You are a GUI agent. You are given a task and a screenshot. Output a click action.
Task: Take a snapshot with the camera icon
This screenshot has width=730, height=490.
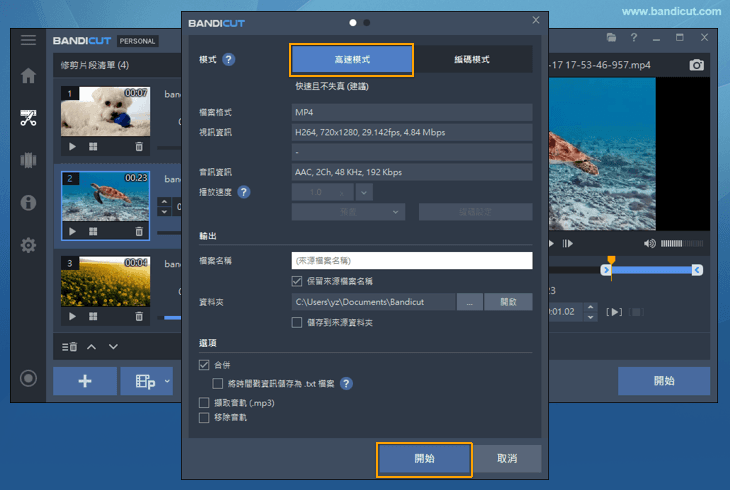[696, 65]
